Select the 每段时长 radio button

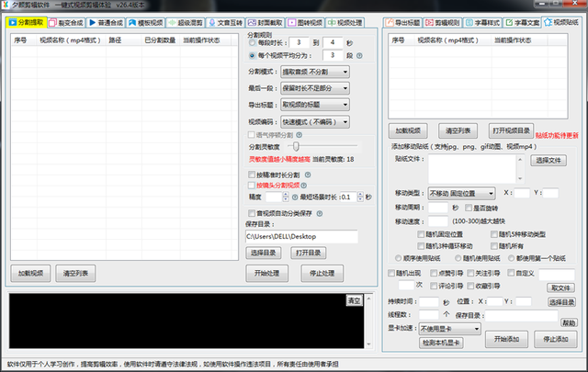tap(252, 43)
